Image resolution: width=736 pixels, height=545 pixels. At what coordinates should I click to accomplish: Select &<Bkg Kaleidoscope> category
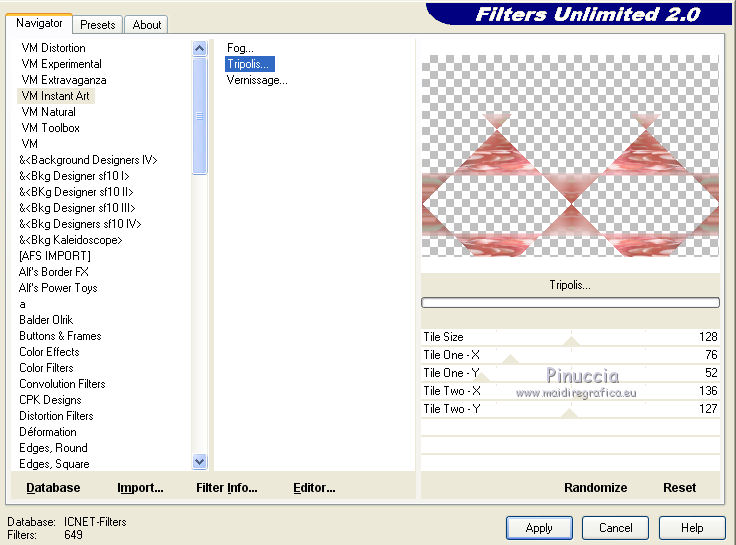click(71, 240)
